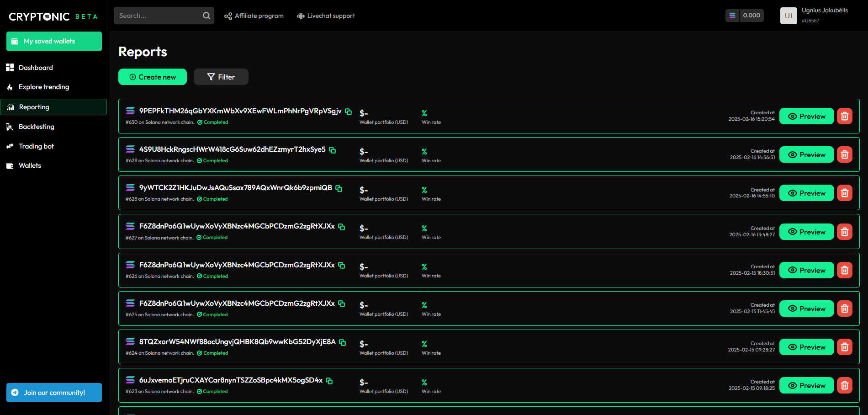Click My saved wallets button
The height and width of the screenshot is (415, 868).
[54, 41]
